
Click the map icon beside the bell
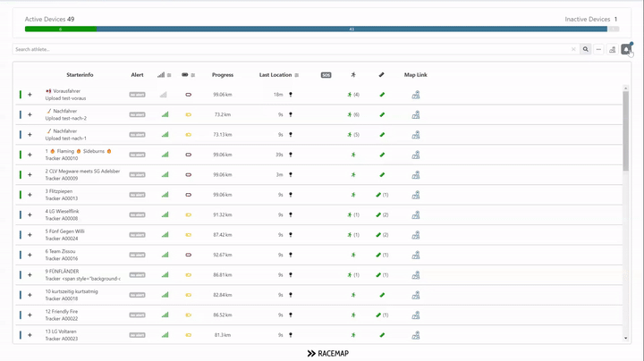[x=613, y=49]
